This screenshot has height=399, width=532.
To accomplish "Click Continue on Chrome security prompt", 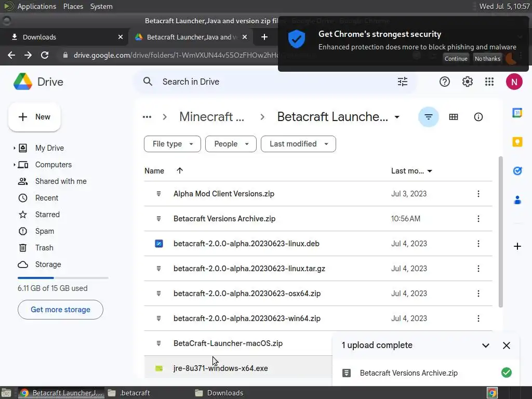I will pyautogui.click(x=456, y=59).
